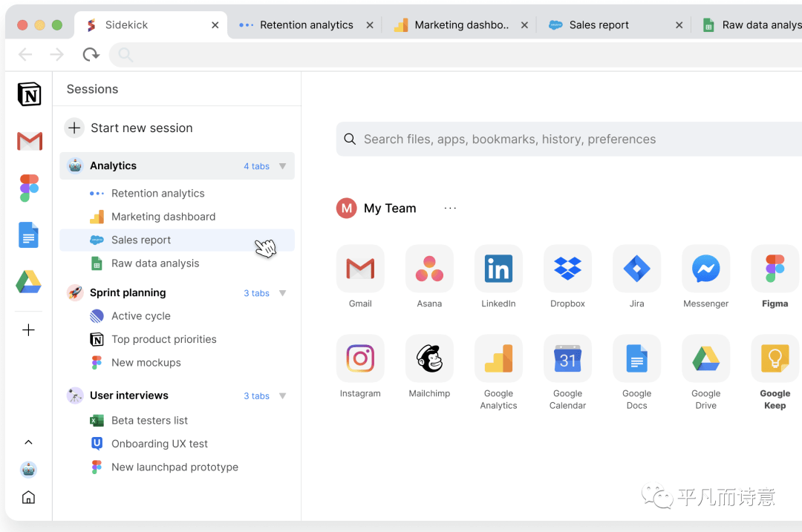This screenshot has height=532, width=802.
Task: Open the Figma app tile in My Team
Action: [x=775, y=269]
